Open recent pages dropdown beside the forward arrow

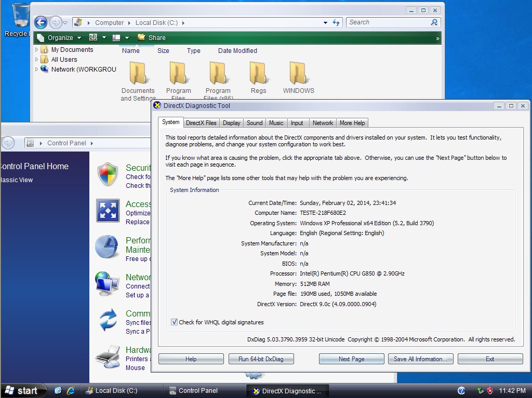[65, 23]
